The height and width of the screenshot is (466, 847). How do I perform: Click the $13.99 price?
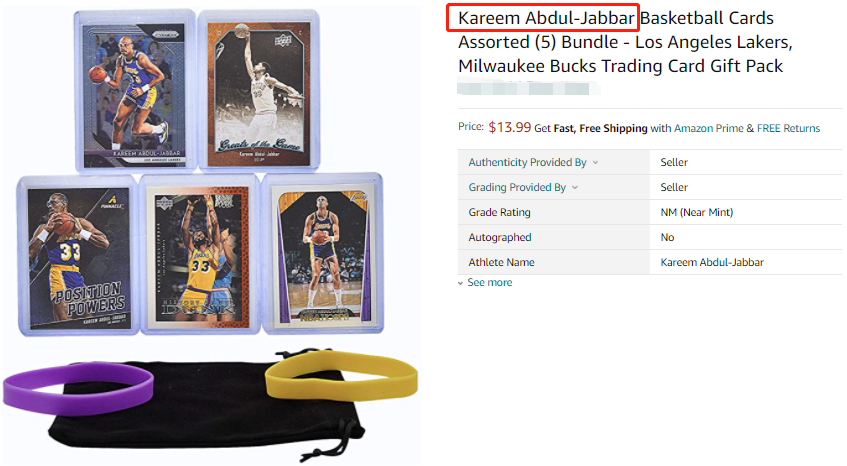pos(509,127)
